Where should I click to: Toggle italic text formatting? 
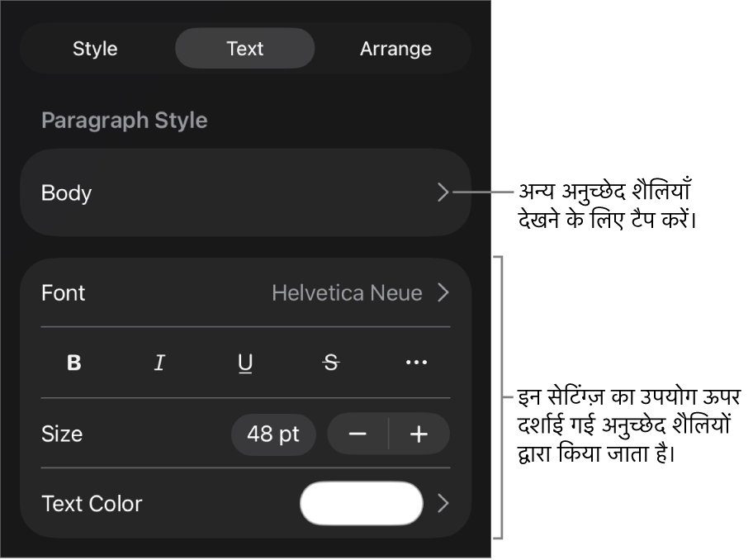click(159, 363)
